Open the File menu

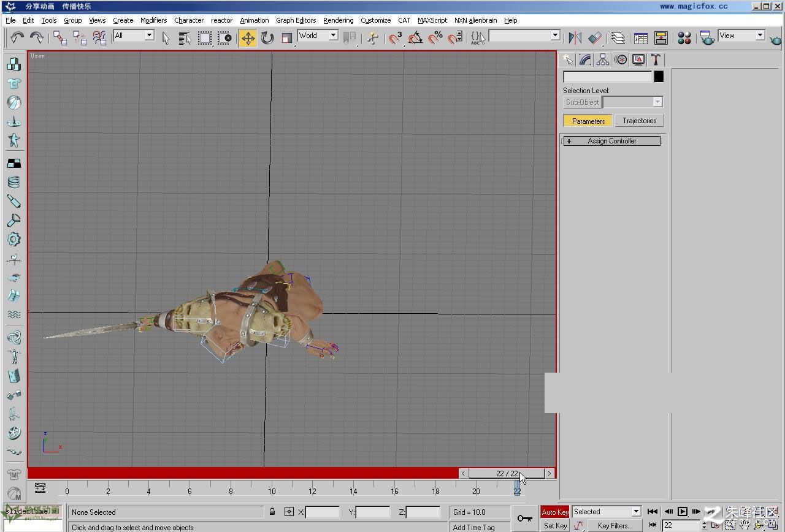(x=10, y=20)
